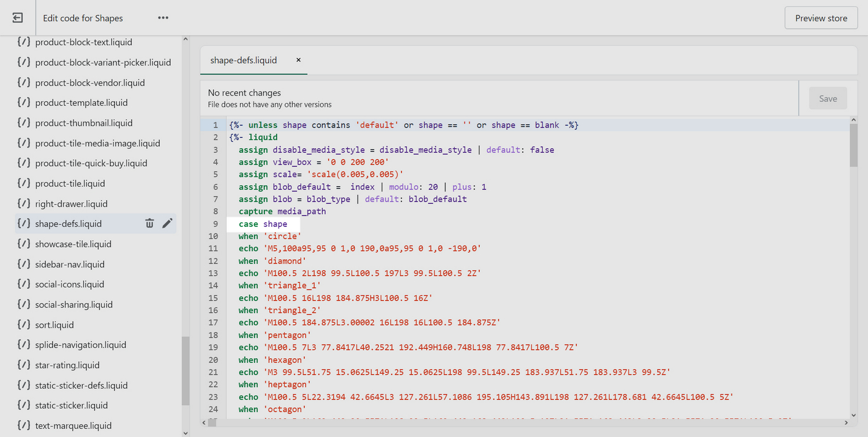Open sidebar-nav.liquid file
868x437 pixels.
[x=69, y=264]
